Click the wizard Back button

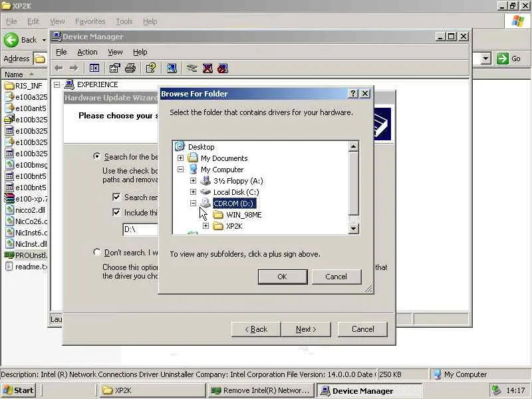point(256,329)
